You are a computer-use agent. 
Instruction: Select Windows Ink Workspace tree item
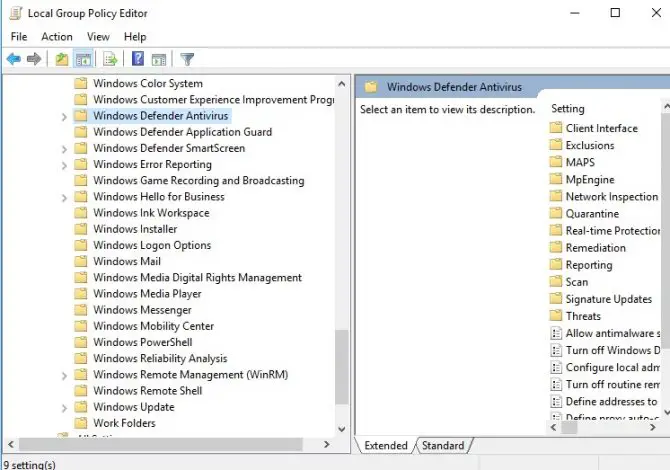(151, 213)
